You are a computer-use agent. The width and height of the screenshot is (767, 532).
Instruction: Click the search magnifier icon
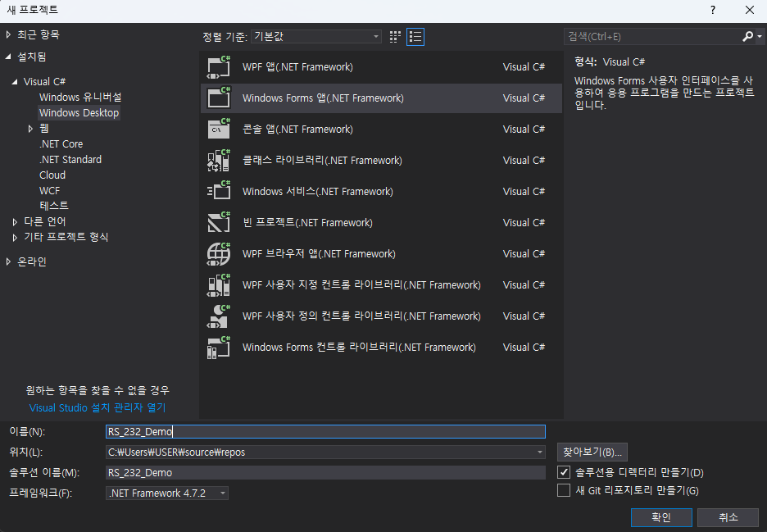pos(747,36)
